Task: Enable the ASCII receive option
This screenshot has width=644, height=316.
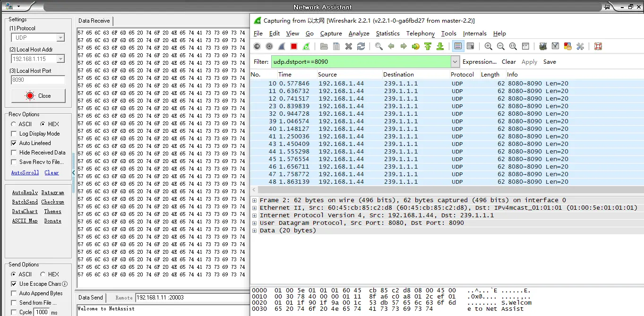Action: tap(13, 124)
